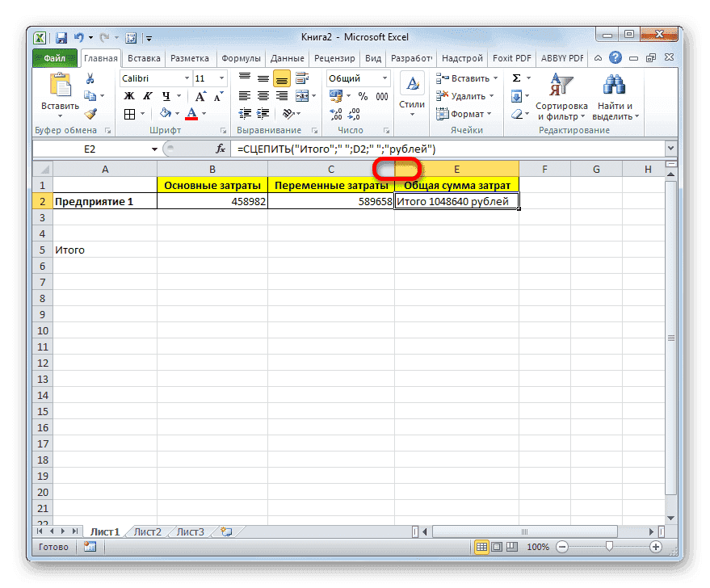Open the fill color dropdown arrow
This screenshot has width=710, height=588.
[175, 113]
